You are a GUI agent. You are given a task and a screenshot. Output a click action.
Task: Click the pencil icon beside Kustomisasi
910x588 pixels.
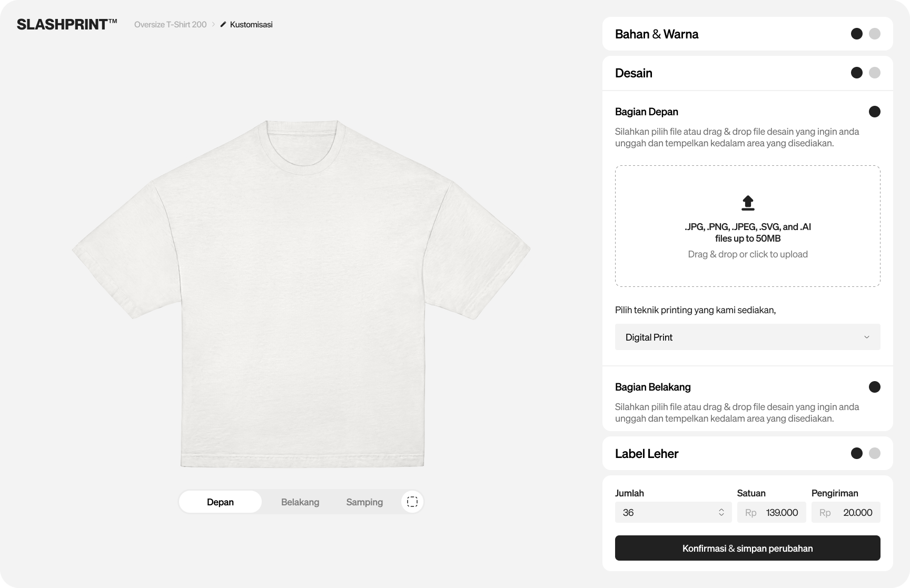pos(223,24)
